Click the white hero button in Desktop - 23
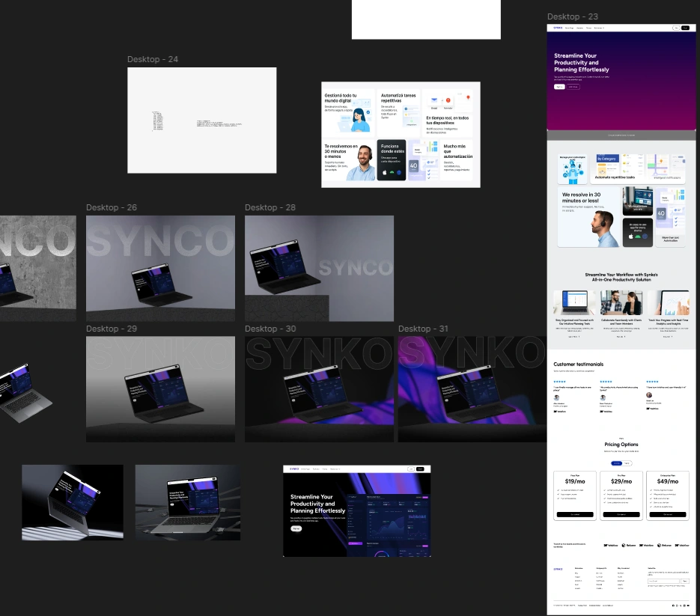Screen dimensions: 700x616 coord(559,87)
